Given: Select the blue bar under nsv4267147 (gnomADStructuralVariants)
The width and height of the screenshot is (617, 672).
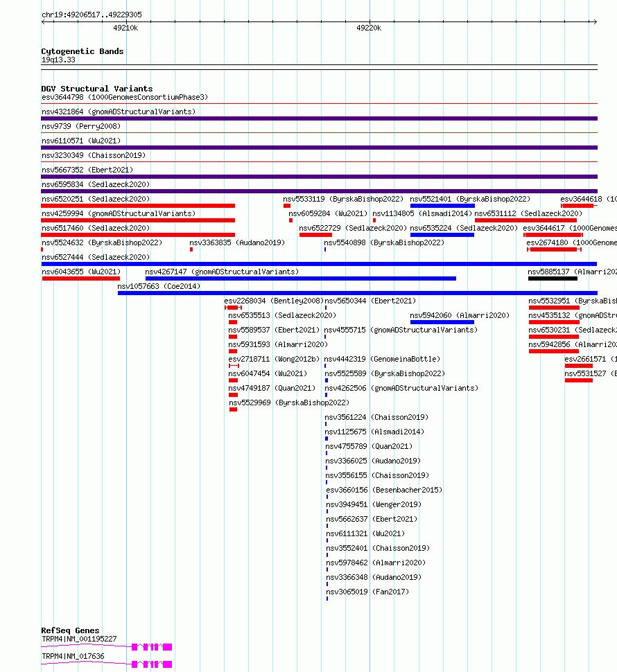Looking at the screenshot, I should coord(301,278).
